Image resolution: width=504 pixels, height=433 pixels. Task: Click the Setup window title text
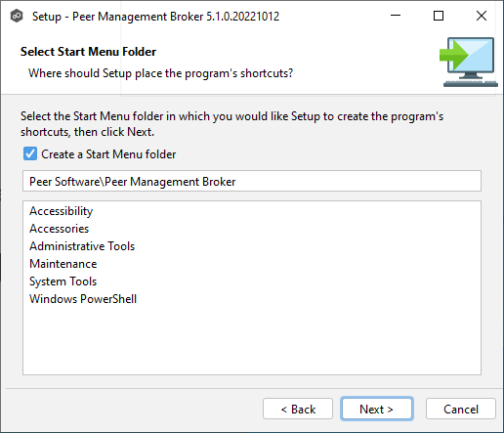tap(155, 17)
